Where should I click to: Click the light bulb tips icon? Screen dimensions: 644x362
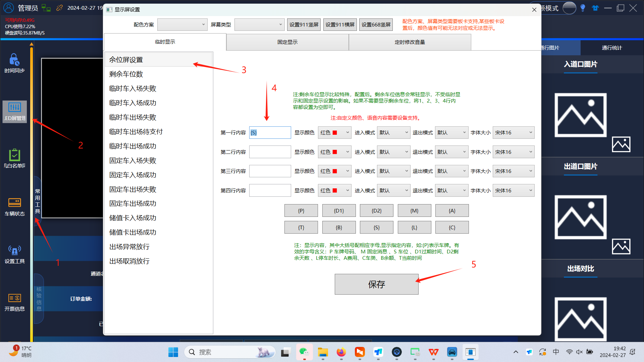[583, 8]
